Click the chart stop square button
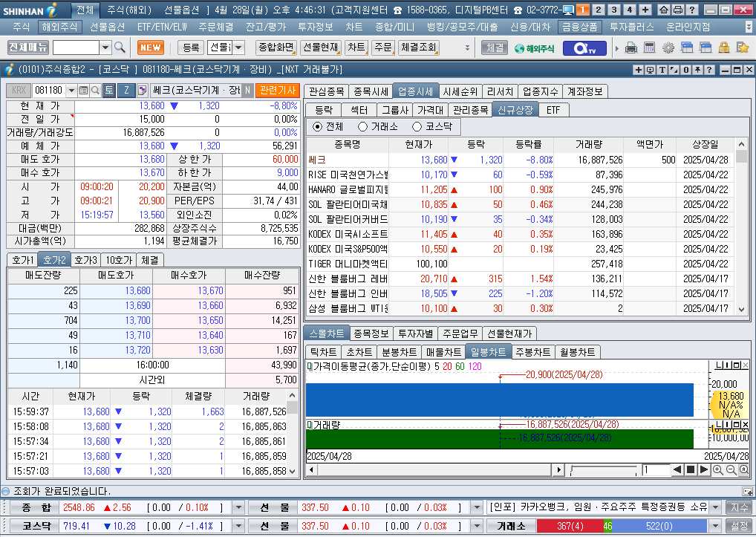This screenshot has width=756, height=537. click(x=691, y=469)
